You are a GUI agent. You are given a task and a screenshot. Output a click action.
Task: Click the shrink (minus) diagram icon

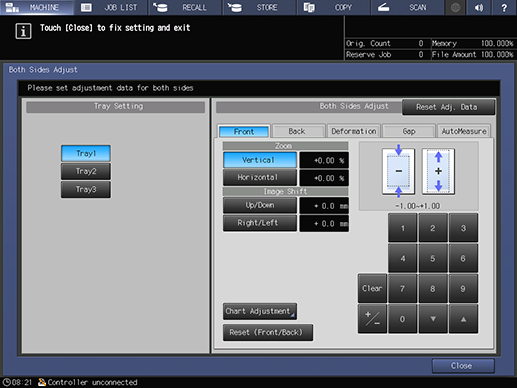(x=398, y=171)
